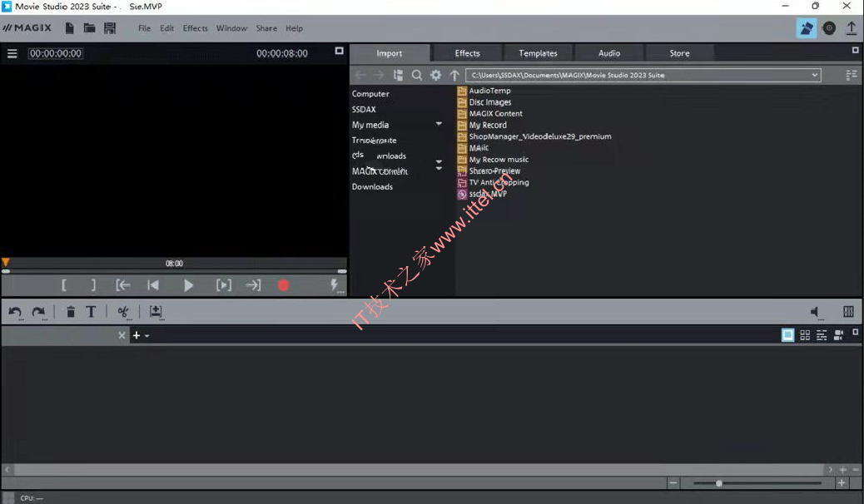Switch to multicam mode

coord(839,335)
